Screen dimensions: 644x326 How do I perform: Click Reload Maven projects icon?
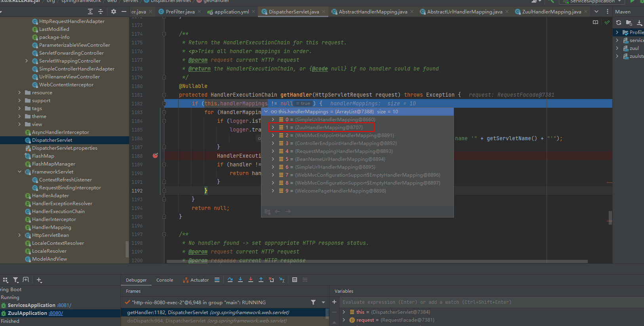619,23
